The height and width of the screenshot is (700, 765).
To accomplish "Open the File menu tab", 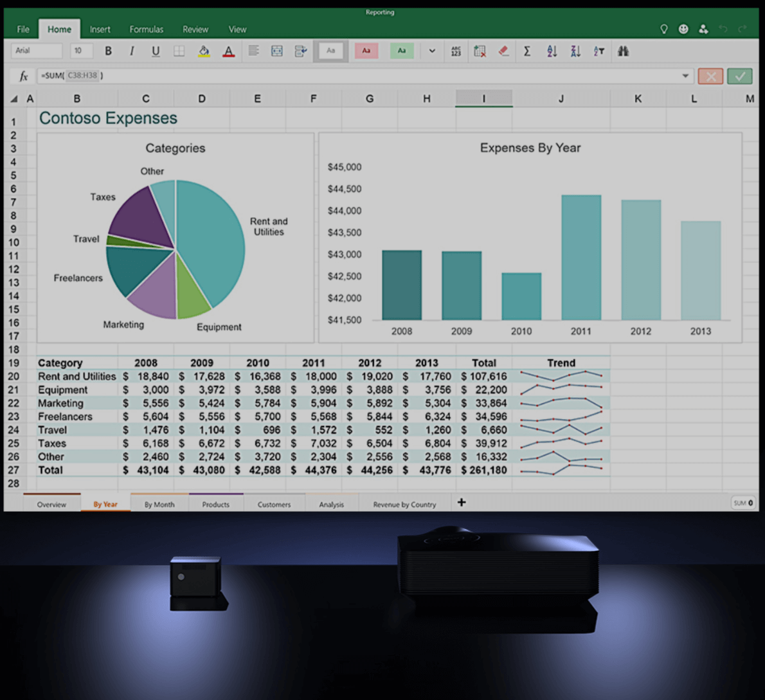I will (x=23, y=30).
